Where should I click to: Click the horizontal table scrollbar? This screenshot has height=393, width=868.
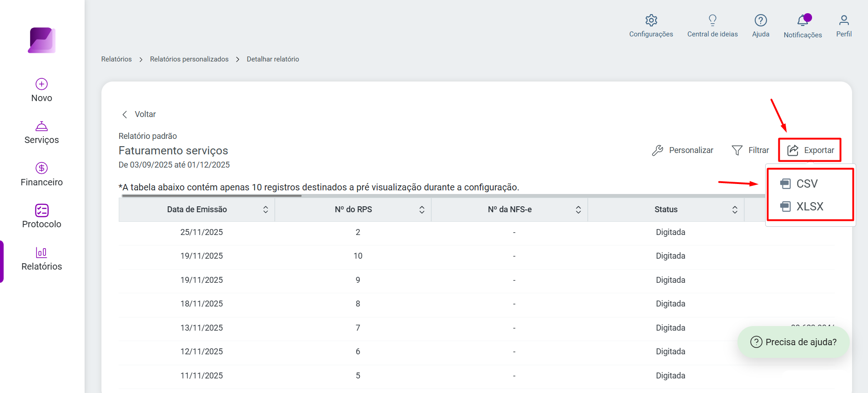pos(212,196)
